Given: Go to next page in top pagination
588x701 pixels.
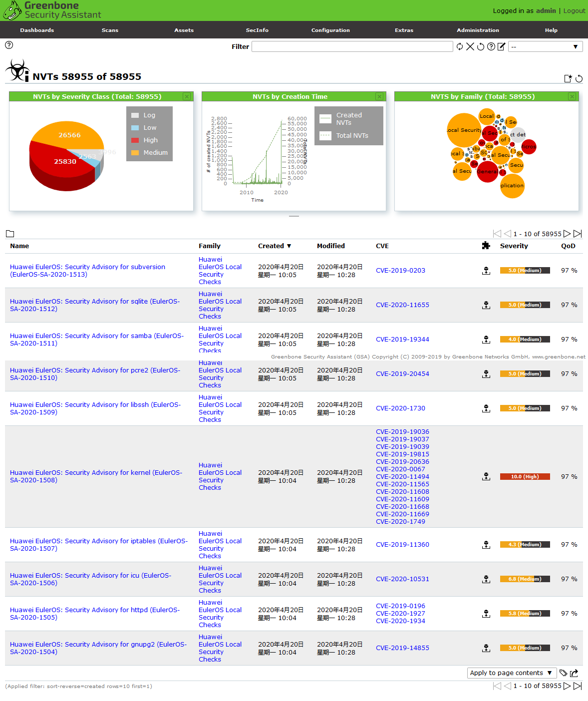Looking at the screenshot, I should coord(567,234).
